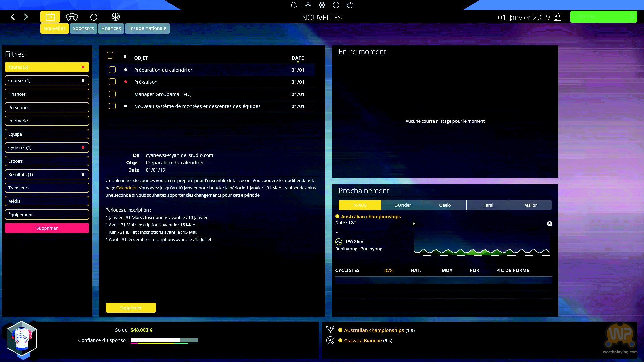Click the power quit icon
644x362 pixels.
[350, 5]
